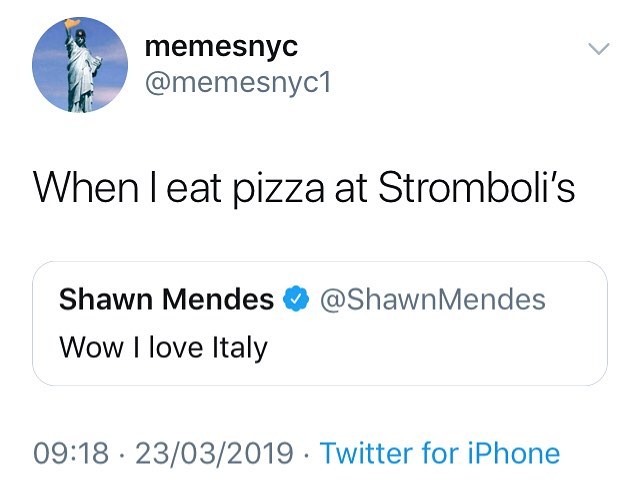Open the Shawn Mendes quoted author name
Viewport: 640px width, 488px height.
point(166,299)
